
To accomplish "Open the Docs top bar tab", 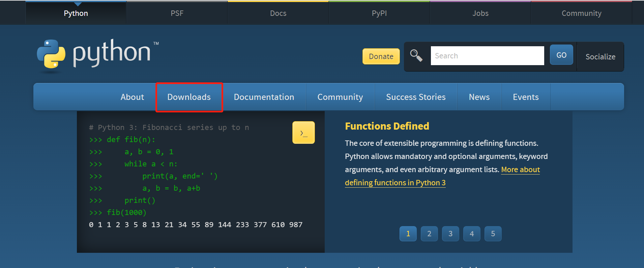I will pyautogui.click(x=278, y=13).
